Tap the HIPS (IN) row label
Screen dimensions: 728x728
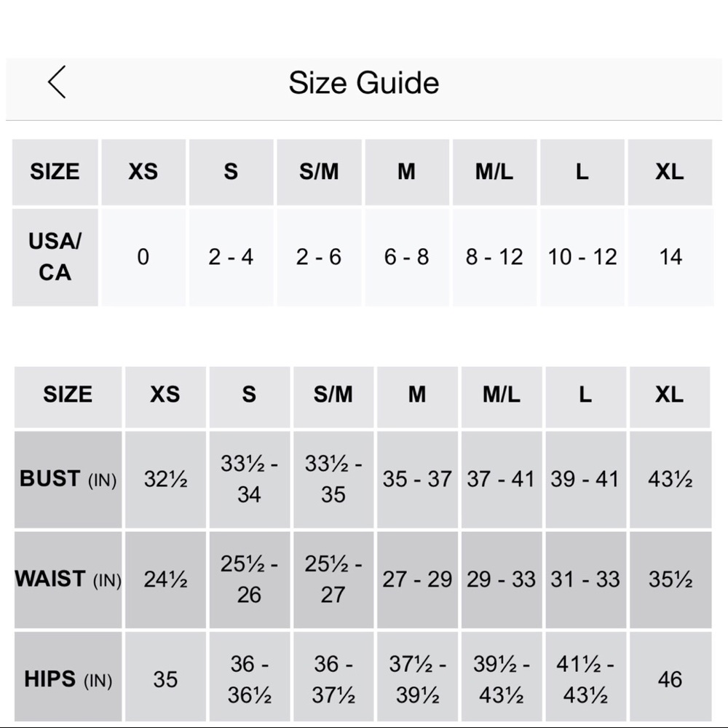pos(68,679)
